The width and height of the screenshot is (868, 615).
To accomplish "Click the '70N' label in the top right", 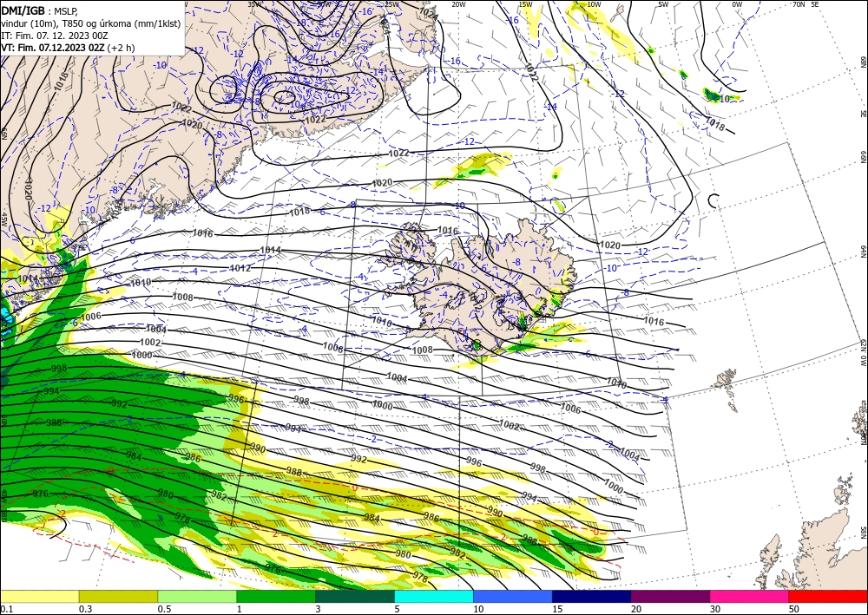I will pos(799,4).
